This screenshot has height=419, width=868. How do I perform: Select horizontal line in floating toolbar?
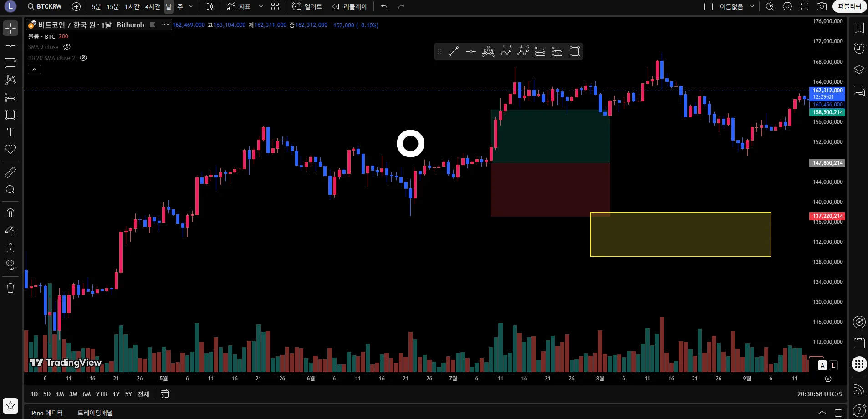tap(471, 51)
